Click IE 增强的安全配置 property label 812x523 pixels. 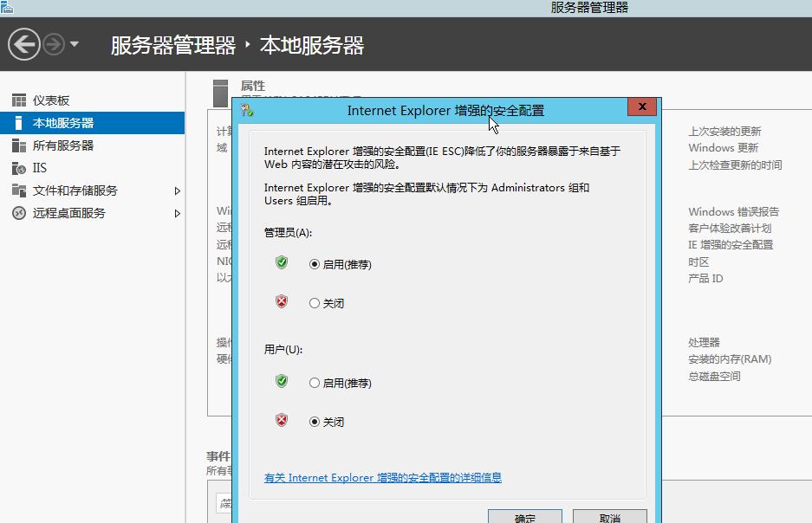(x=731, y=245)
